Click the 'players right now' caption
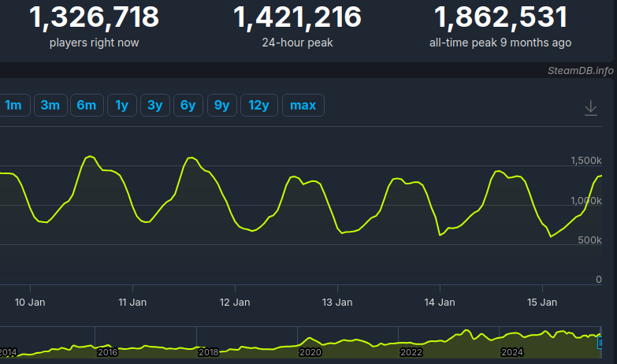The width and height of the screenshot is (617, 364). pos(94,43)
